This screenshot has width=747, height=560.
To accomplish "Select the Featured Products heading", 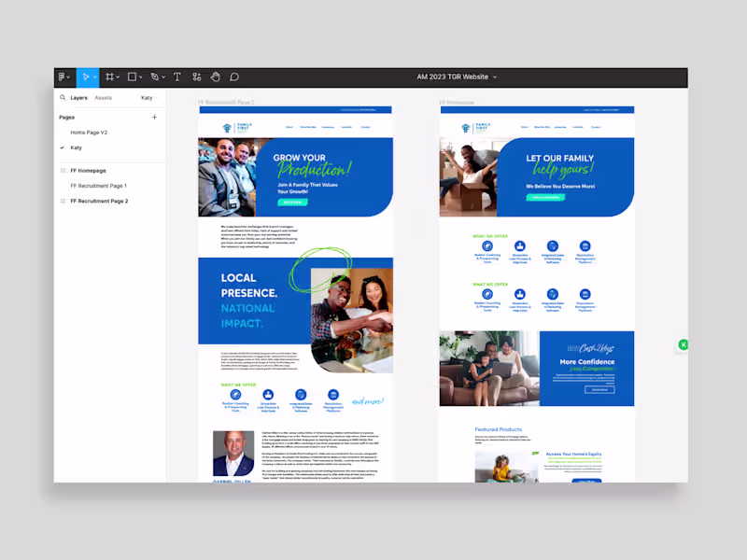I will [x=499, y=429].
